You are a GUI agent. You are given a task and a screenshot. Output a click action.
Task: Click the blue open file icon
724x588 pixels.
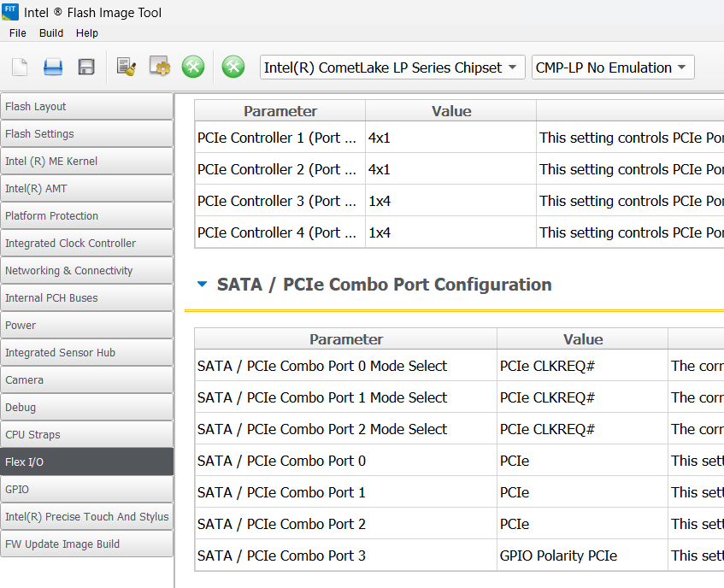pos(53,68)
